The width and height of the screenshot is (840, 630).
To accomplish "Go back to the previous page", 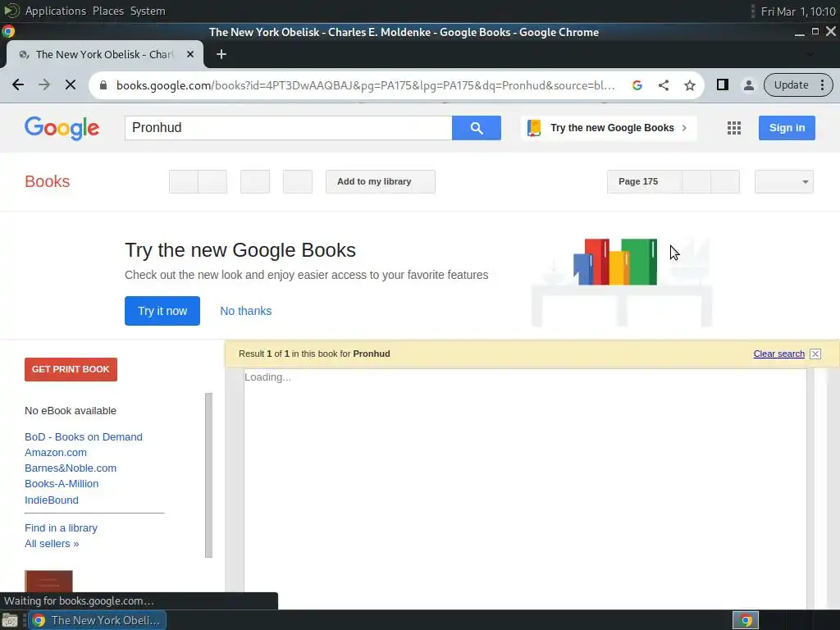I will pos(18,84).
